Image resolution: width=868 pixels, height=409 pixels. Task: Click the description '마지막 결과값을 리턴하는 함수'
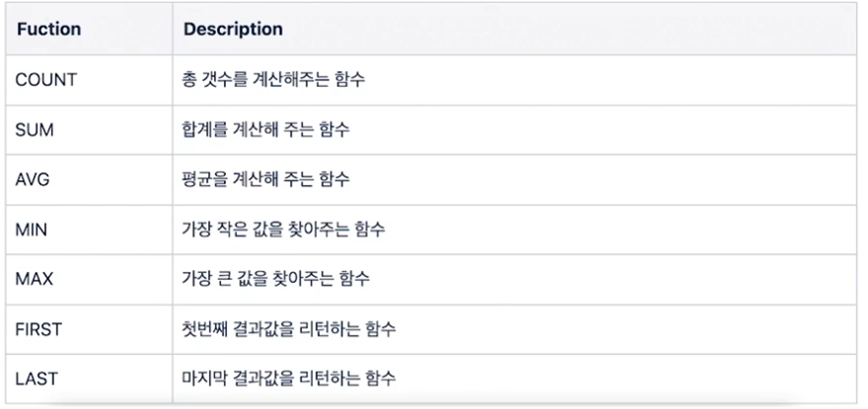click(x=289, y=378)
